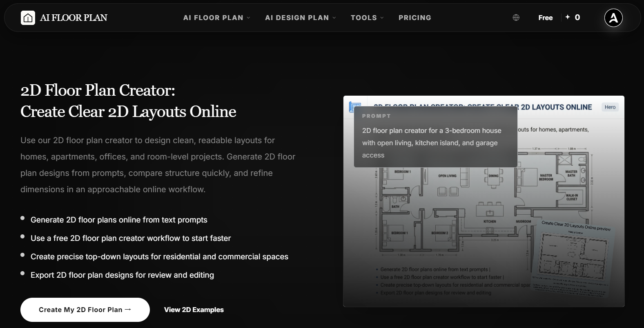Image resolution: width=644 pixels, height=328 pixels.
Task: Click the blueprint icon in the preview header
Action: tap(355, 107)
